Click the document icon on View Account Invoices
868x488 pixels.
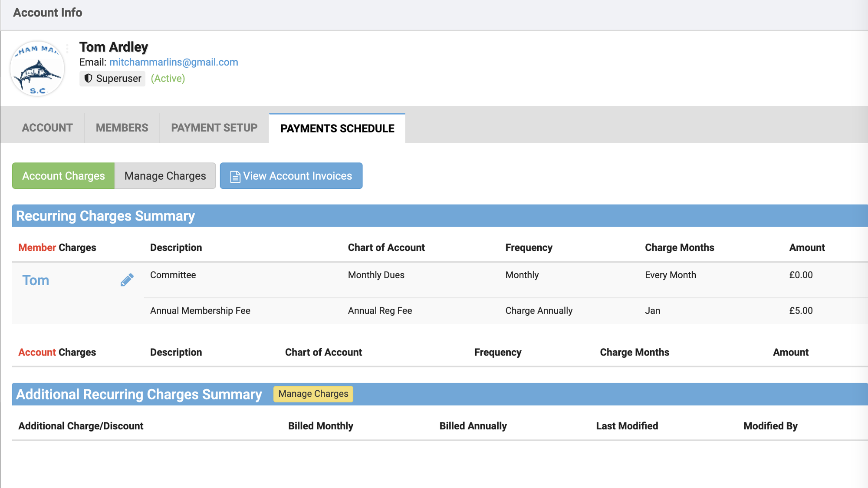click(x=235, y=177)
